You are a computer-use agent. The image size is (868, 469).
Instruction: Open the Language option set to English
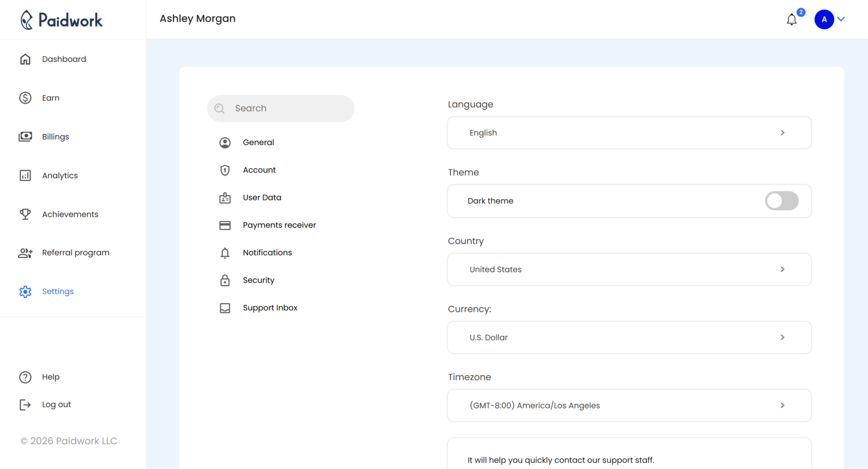(629, 132)
